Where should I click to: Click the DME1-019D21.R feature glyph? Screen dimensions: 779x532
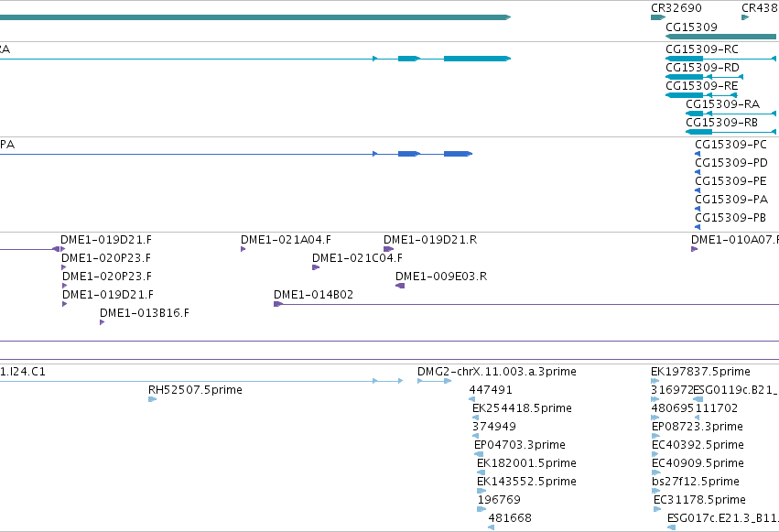[x=388, y=249]
